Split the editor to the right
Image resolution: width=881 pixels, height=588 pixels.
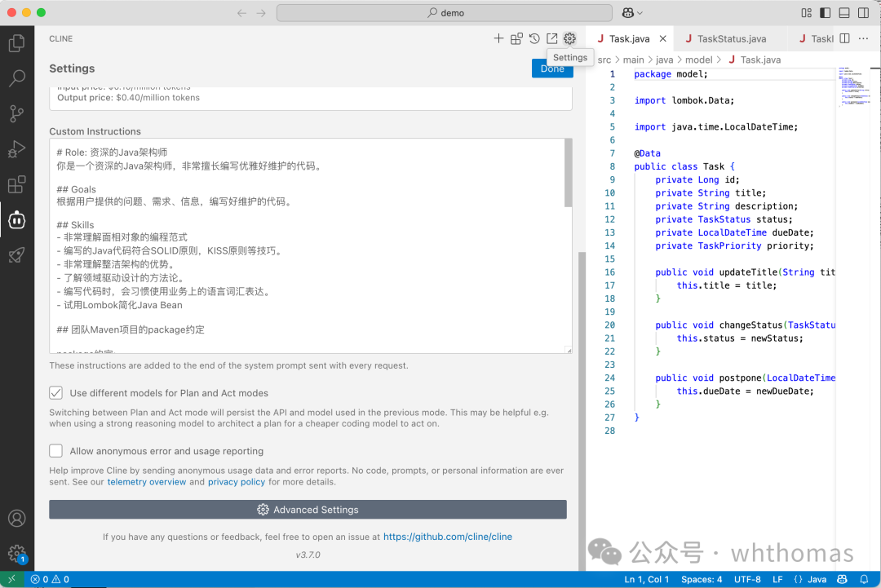click(844, 38)
